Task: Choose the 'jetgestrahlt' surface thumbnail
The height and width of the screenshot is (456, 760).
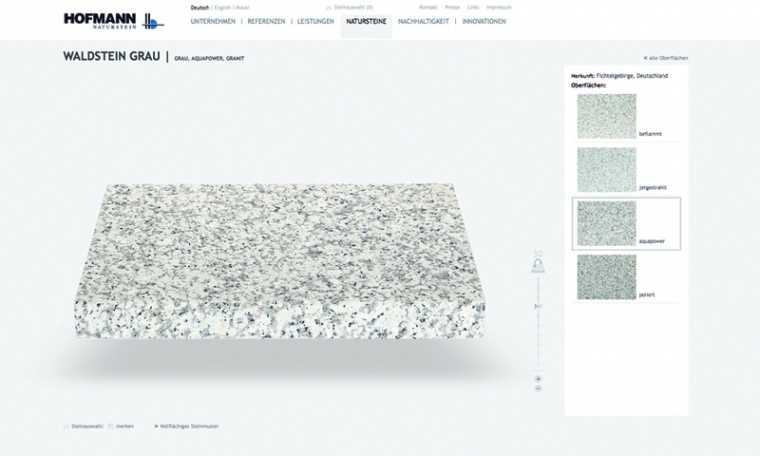Action: coord(606,170)
